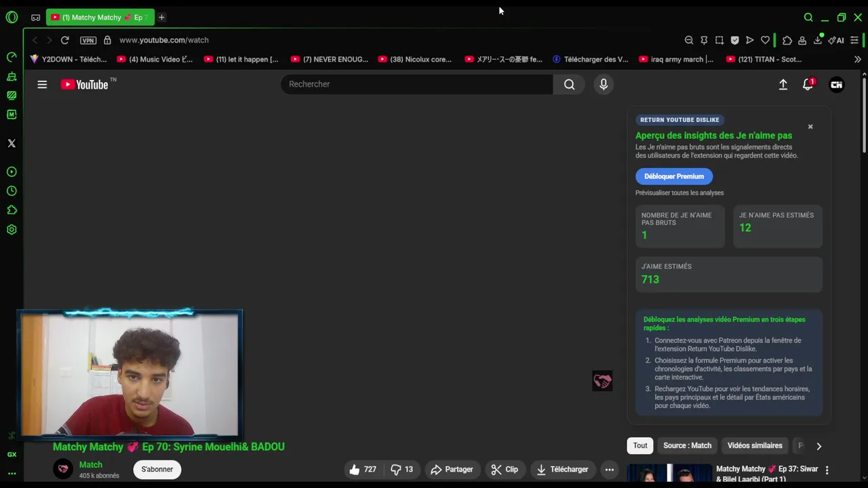Open Easy Setup sliders icon
This screenshot has height=488, width=868.
(x=854, y=40)
